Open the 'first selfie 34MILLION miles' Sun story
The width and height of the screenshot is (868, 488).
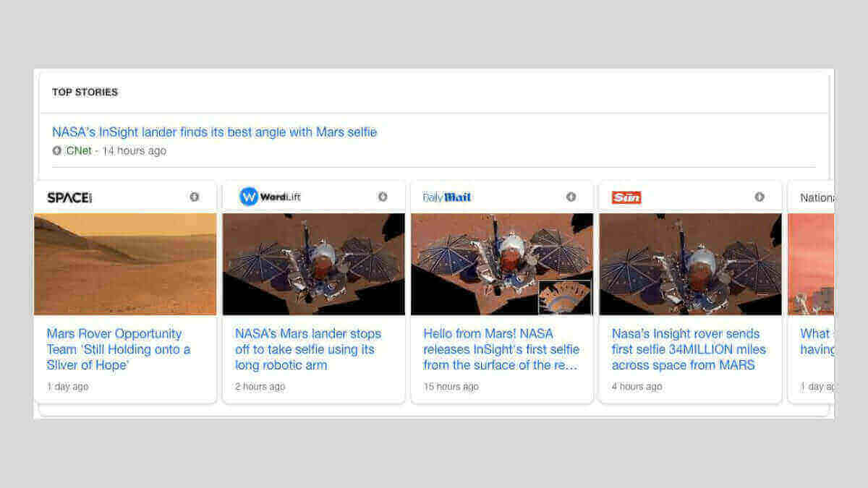pyautogui.click(x=688, y=349)
